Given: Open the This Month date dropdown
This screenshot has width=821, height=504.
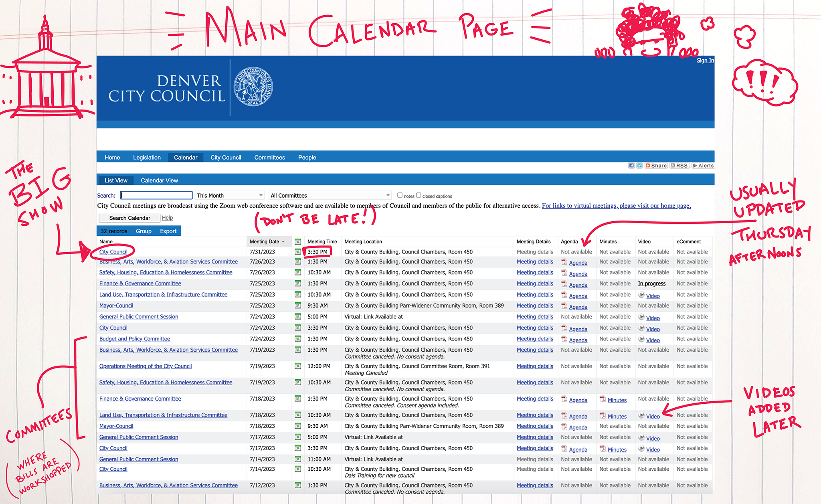Looking at the screenshot, I should 230,196.
